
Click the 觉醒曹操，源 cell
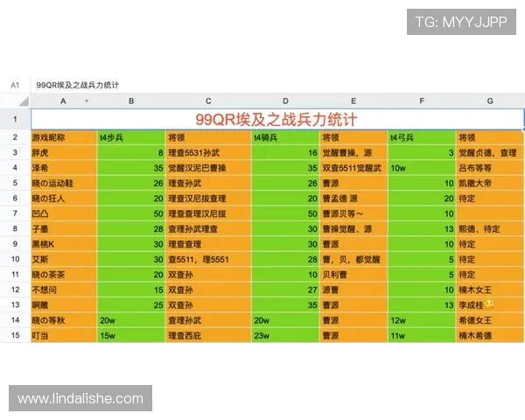click(353, 153)
